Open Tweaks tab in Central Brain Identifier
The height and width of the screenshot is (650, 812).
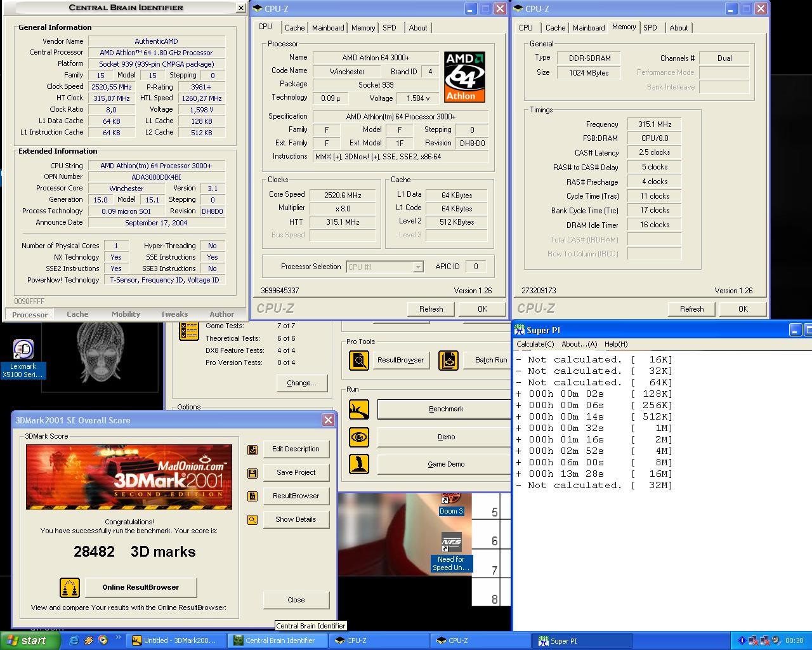coord(174,314)
